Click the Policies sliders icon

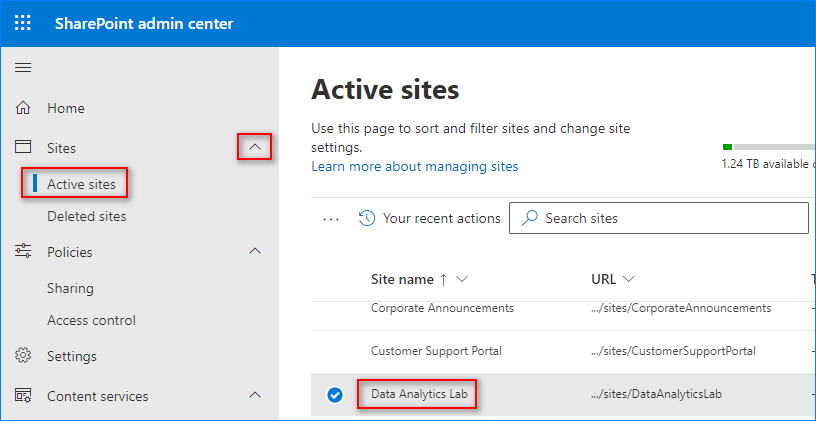click(x=23, y=251)
